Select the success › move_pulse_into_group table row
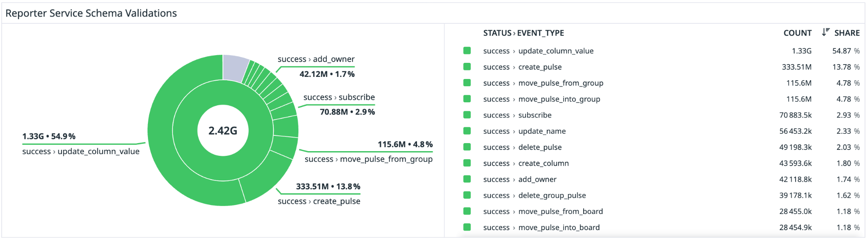The height and width of the screenshot is (242, 868). (x=541, y=99)
